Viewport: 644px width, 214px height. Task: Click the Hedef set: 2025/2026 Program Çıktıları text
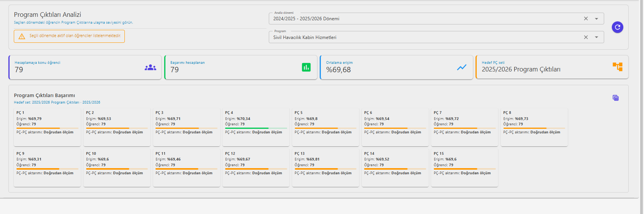(x=57, y=102)
